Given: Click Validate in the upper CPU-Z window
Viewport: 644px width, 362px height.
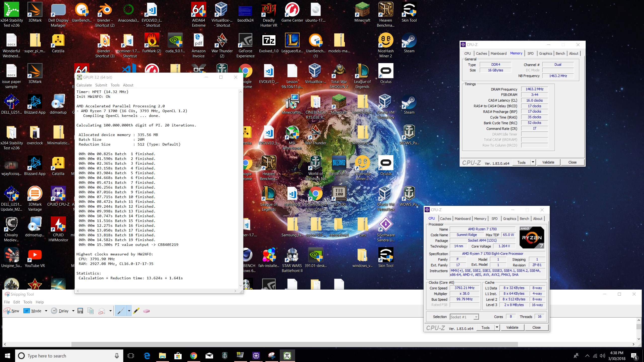Looking at the screenshot, I should pos(548,162).
